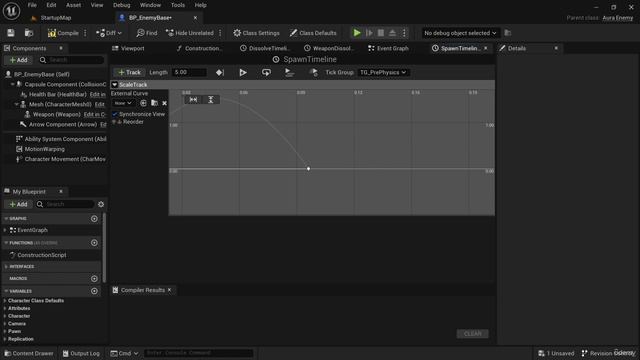Image resolution: width=640 pixels, height=360 pixels.
Task: Use selected asset for external curve
Action: point(143,103)
